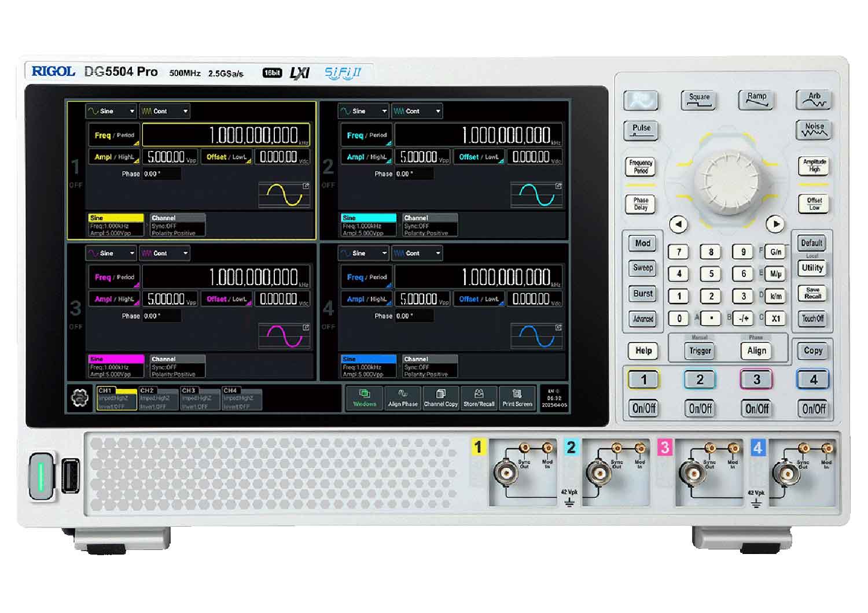Tap the Align Phase icon
Viewport: 868px width, 613px height.
[x=403, y=398]
